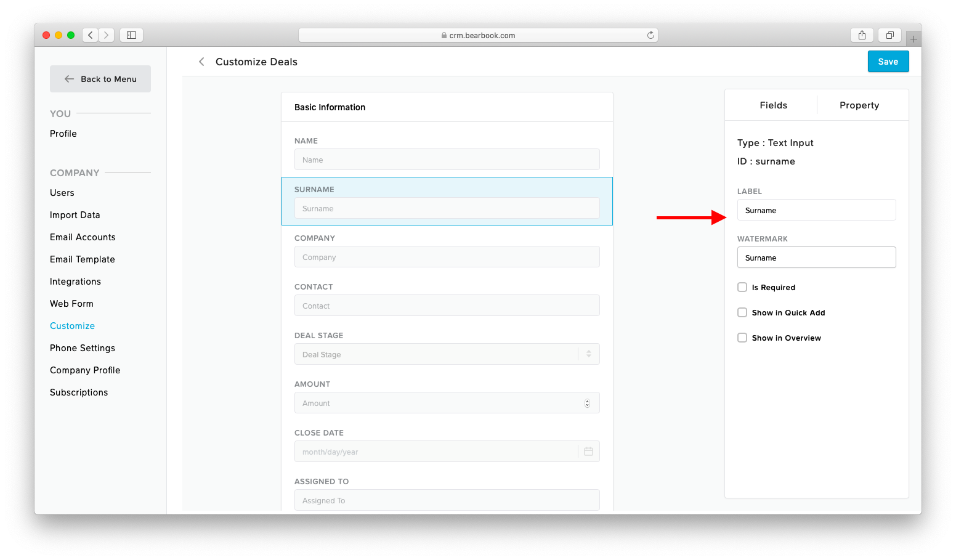Screen dimensions: 956x560
Task: Select the Assigned To field
Action: [x=447, y=500]
